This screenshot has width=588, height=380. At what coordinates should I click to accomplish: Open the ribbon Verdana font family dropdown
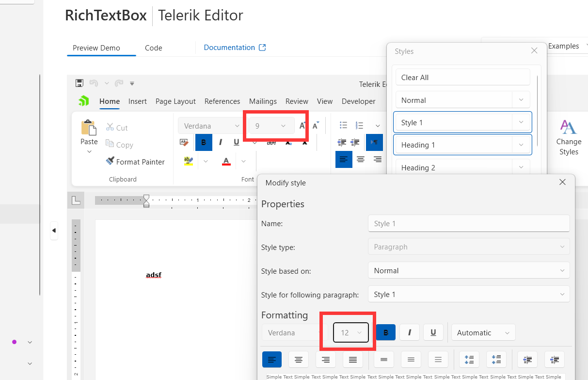(x=212, y=126)
